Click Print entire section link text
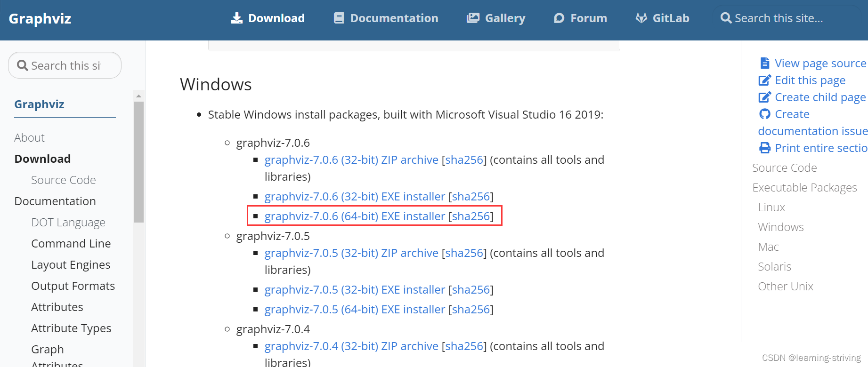868x367 pixels. tap(821, 148)
